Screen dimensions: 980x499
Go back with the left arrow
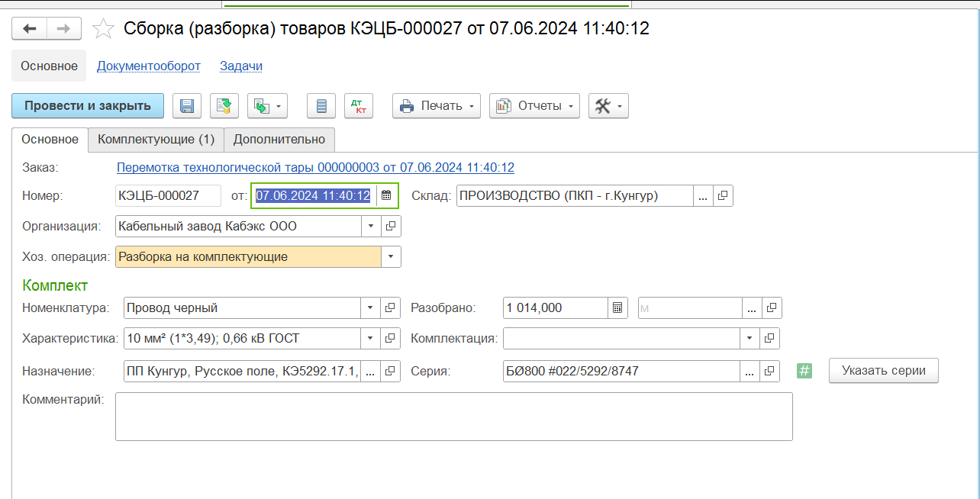30,29
